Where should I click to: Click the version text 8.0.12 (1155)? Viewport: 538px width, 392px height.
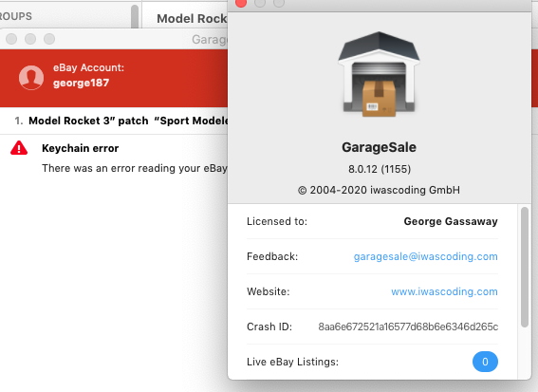click(380, 169)
